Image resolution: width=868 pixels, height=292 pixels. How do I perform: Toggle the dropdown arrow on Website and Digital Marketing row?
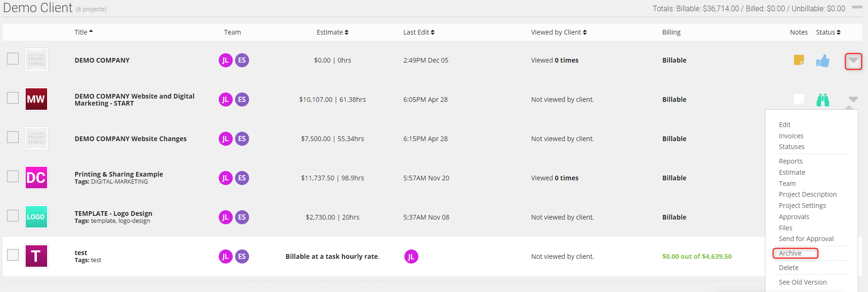click(x=853, y=100)
